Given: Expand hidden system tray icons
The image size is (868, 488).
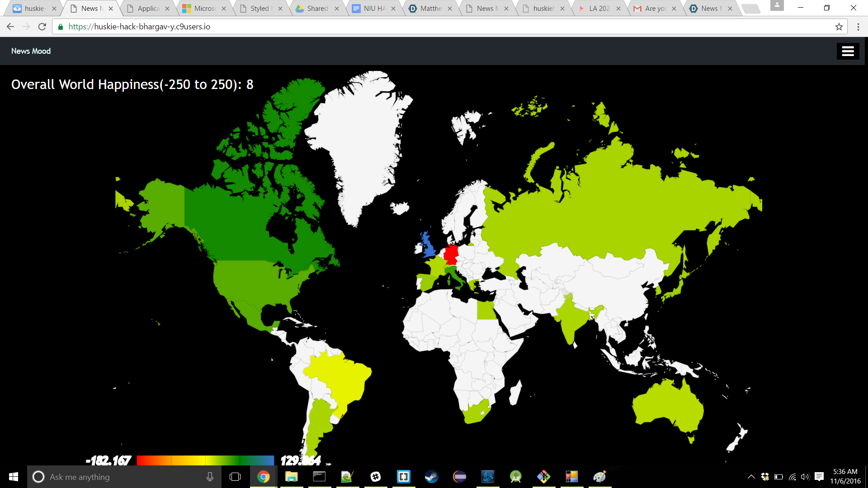Looking at the screenshot, I should point(751,477).
